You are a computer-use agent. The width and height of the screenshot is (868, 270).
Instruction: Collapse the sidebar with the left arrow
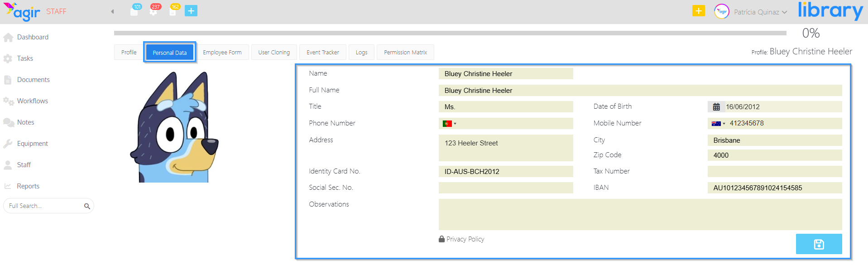pos(112,12)
